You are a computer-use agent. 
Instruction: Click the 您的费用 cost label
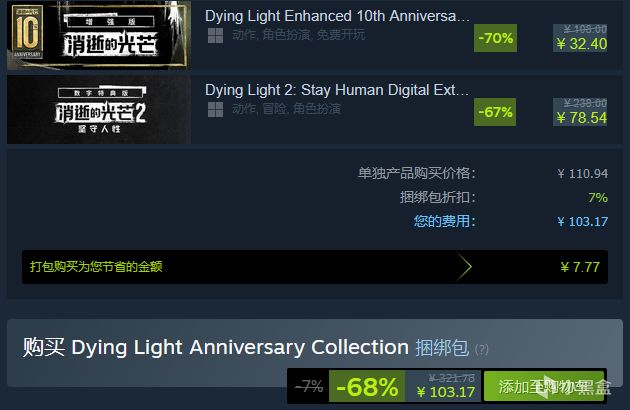coord(444,221)
